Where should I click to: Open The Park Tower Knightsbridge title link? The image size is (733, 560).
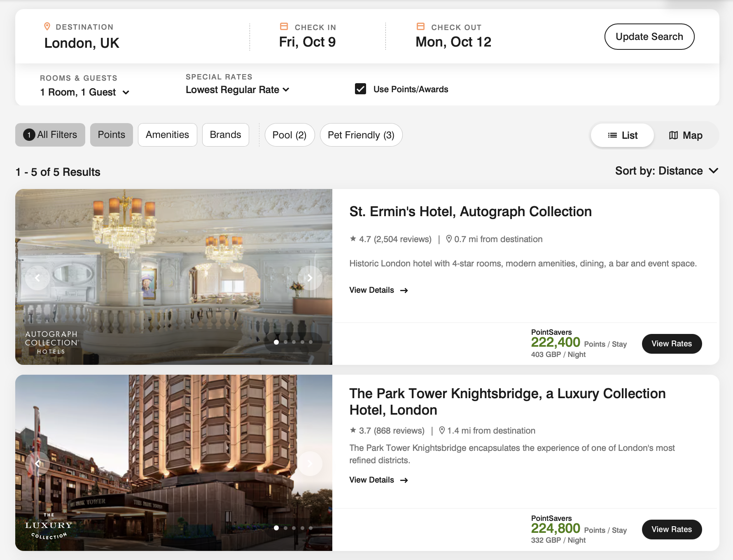coord(507,402)
